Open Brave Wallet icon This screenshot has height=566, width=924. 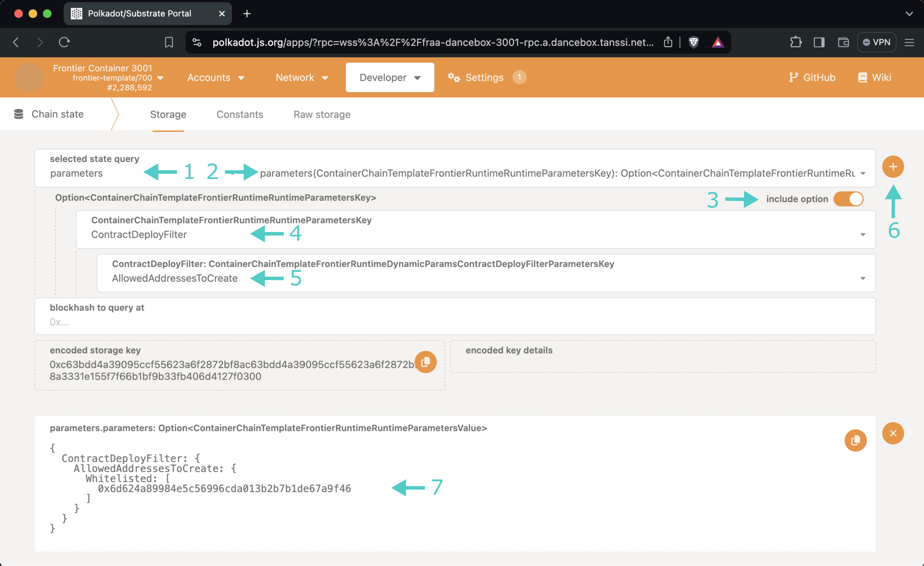coord(843,42)
